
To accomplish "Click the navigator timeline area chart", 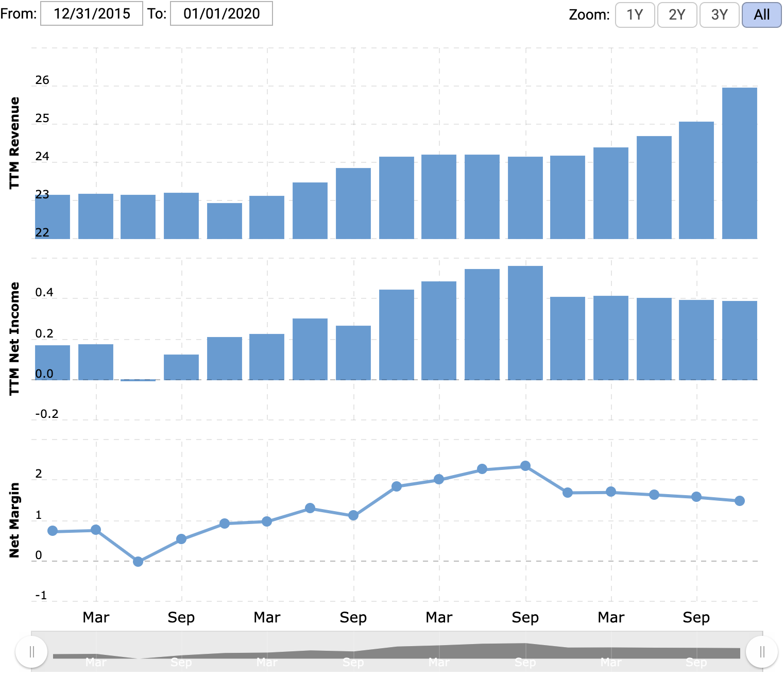I will pyautogui.click(x=397, y=651).
